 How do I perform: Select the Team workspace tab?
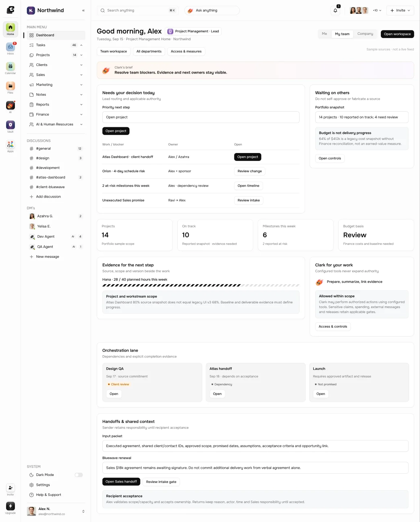(x=114, y=51)
